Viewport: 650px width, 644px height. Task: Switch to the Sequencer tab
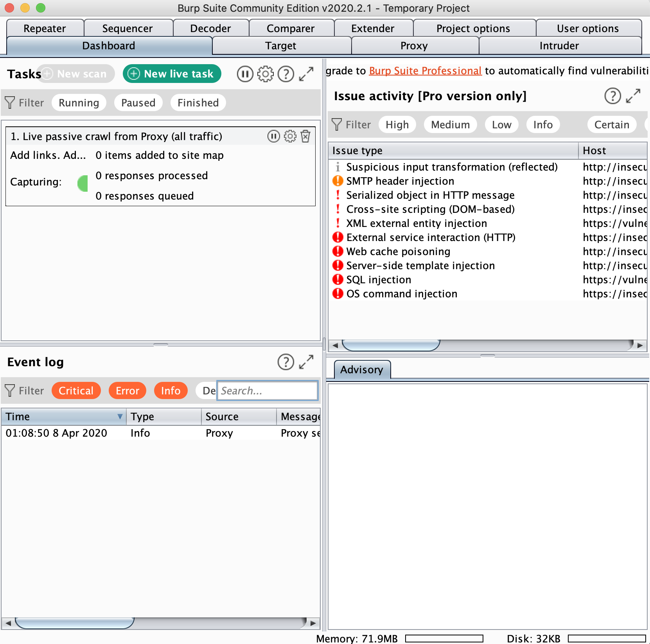point(127,28)
